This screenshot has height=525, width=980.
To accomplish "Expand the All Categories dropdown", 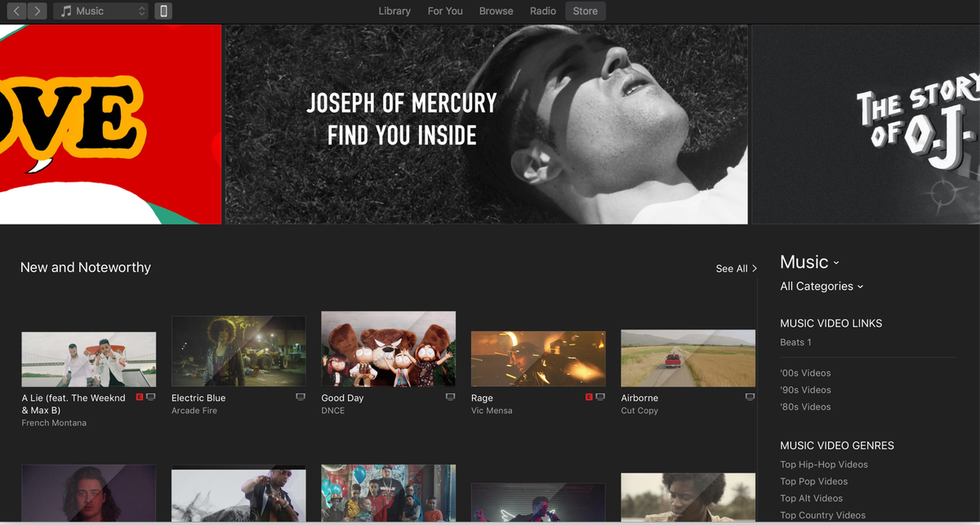I will point(822,287).
